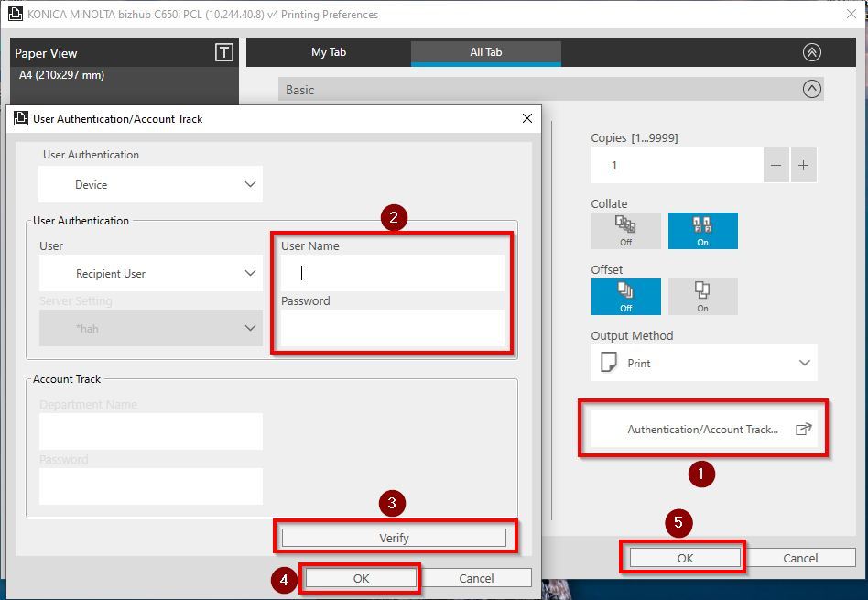
Task: Increase copies with plus button
Action: [803, 166]
